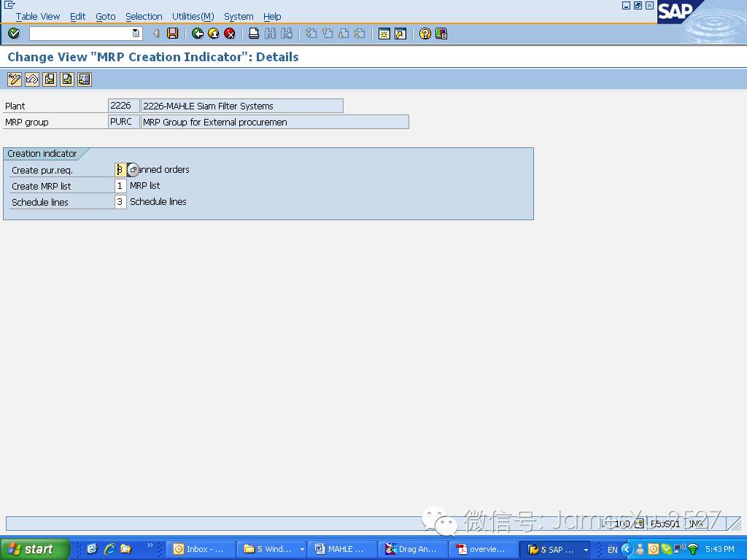
Task: Click the First Page icon
Action: [x=311, y=34]
